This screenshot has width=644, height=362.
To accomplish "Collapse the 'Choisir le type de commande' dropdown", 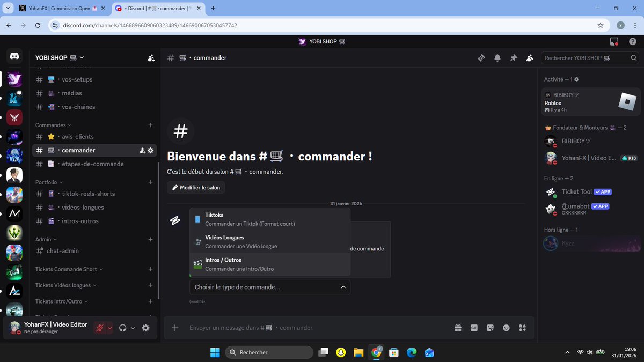I will pyautogui.click(x=343, y=287).
